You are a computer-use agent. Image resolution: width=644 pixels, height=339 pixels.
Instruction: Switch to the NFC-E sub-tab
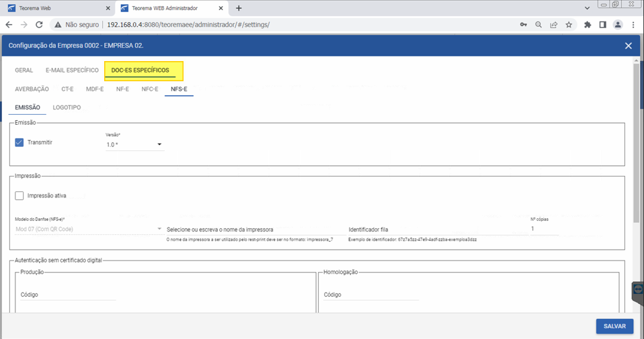[x=150, y=89]
